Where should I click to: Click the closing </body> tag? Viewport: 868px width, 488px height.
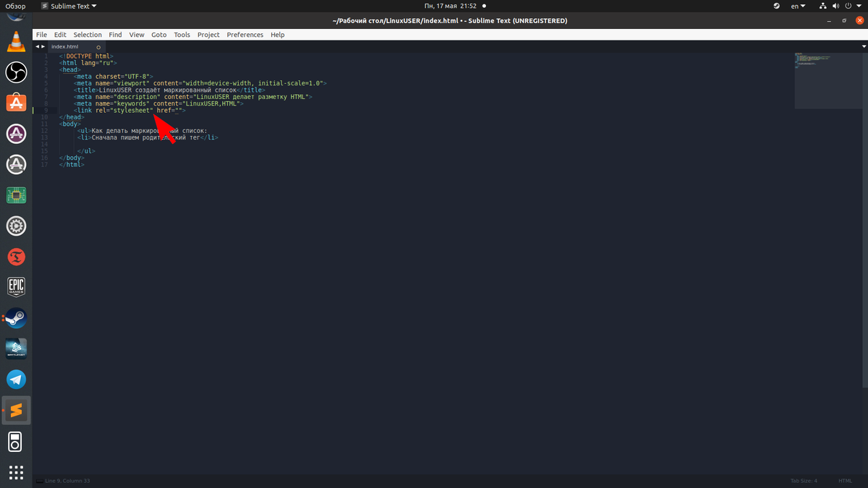[72, 158]
